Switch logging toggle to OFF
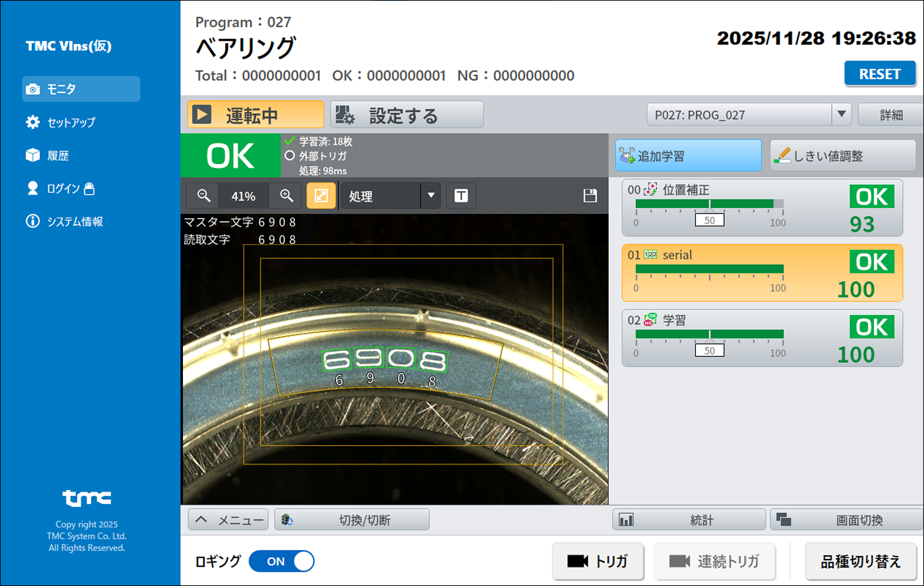The width and height of the screenshot is (924, 586). pyautogui.click(x=281, y=561)
